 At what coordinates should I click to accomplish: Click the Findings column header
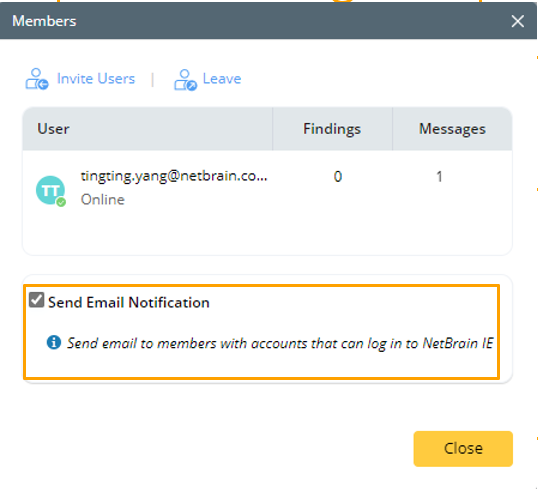click(x=332, y=129)
